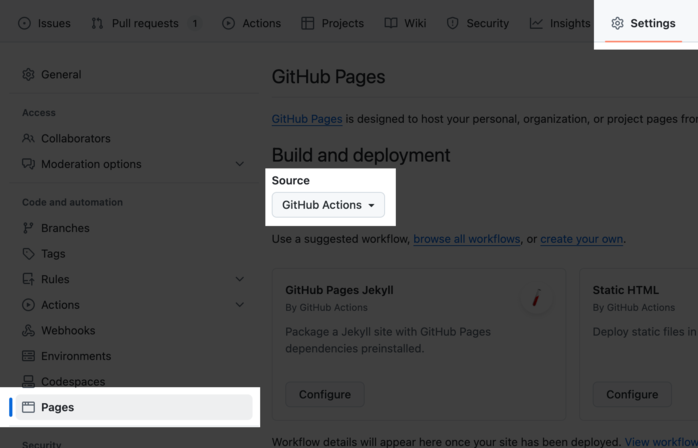The image size is (698, 448).
Task: Click the pull request branch icon
Action: (97, 23)
